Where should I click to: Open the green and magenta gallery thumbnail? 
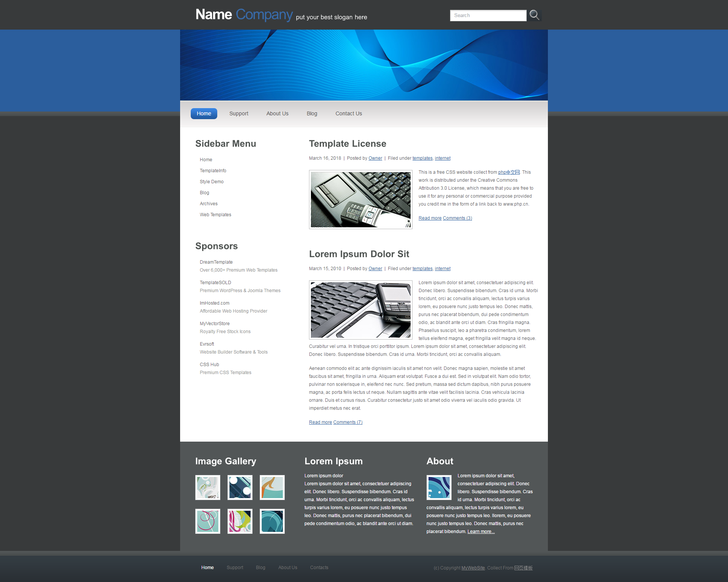pos(240,521)
